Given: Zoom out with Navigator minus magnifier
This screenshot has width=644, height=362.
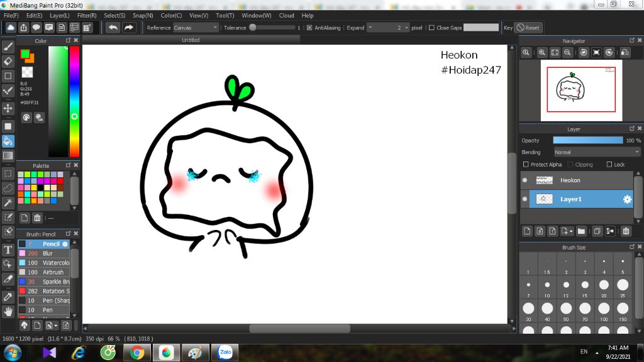Looking at the screenshot, I should [x=568, y=53].
